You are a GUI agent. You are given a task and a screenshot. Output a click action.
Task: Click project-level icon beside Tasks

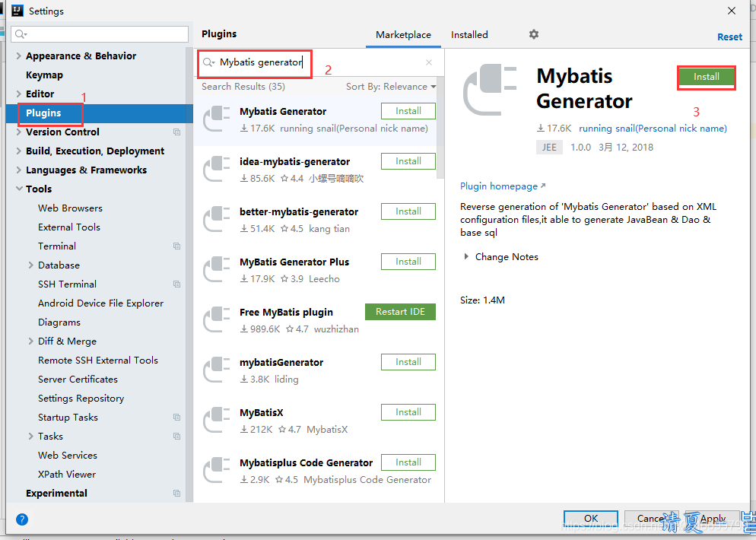177,436
